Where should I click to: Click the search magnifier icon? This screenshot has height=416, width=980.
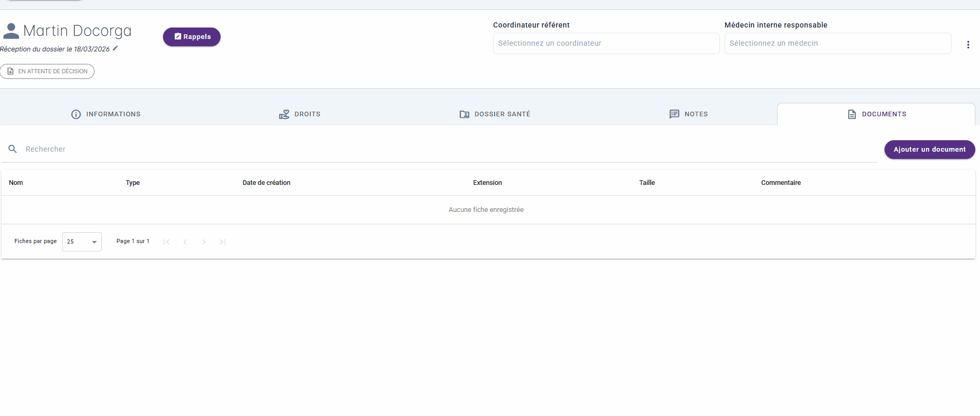13,149
